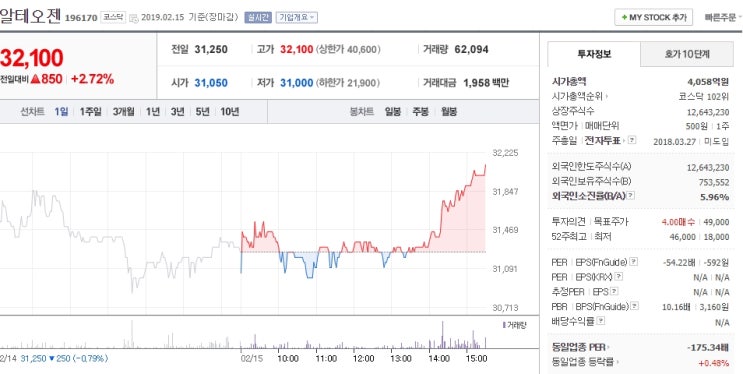Open help icon next to 배당수익률

click(601, 321)
